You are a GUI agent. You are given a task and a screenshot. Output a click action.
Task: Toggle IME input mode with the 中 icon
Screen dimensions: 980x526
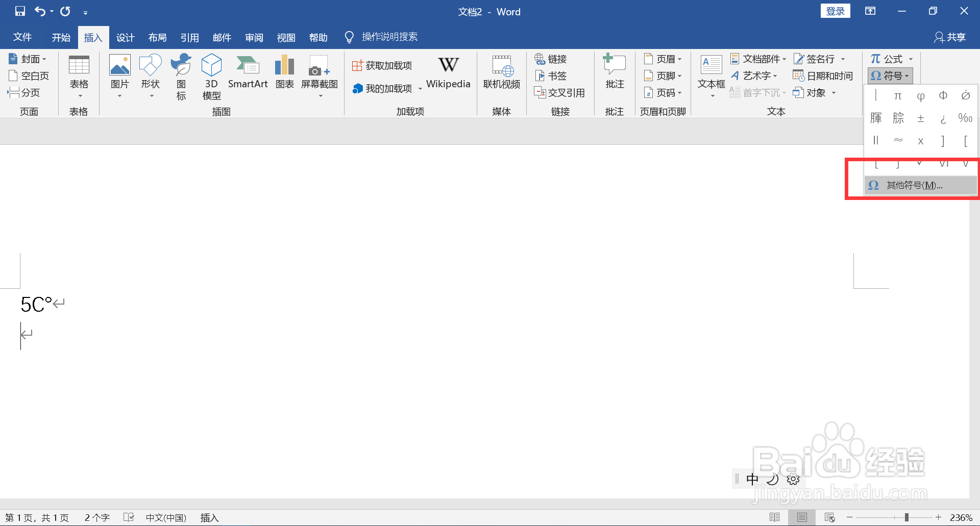[753, 479]
